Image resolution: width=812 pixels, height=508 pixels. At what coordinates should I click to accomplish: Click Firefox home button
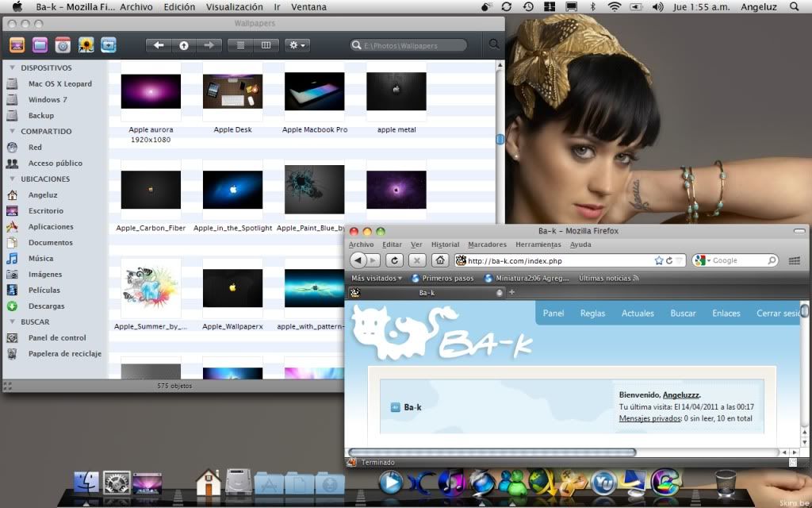click(439, 260)
